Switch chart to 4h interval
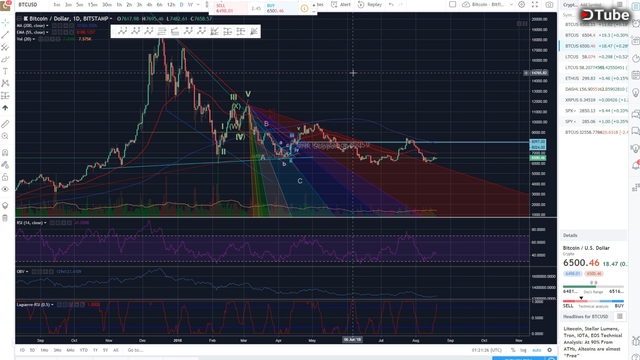Viewport: 640px width, 360px height. (x=149, y=4)
